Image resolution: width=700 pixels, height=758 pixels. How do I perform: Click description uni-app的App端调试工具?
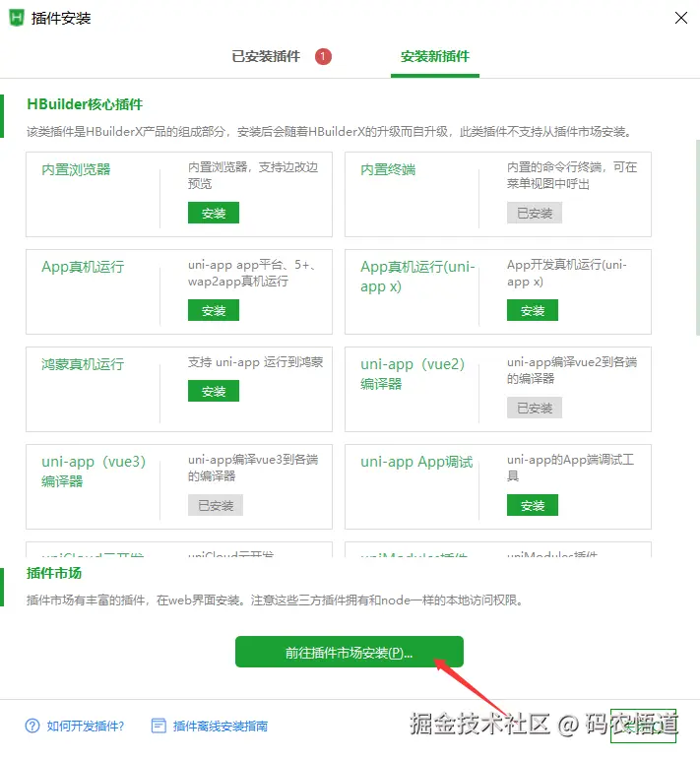coord(570,468)
